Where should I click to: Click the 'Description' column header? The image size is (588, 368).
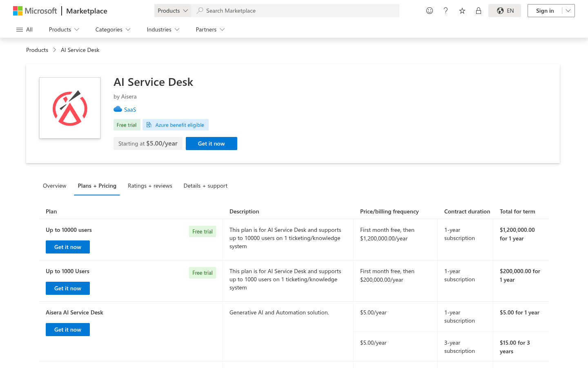tap(244, 211)
